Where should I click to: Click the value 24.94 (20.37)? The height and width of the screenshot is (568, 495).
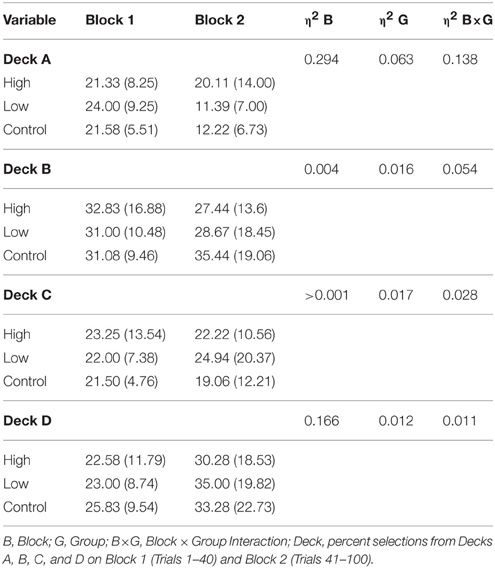[x=235, y=358]
